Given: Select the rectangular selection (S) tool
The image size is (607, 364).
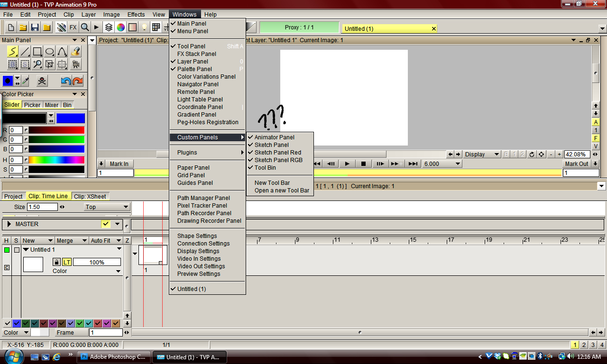Looking at the screenshot, I should coord(25,64).
